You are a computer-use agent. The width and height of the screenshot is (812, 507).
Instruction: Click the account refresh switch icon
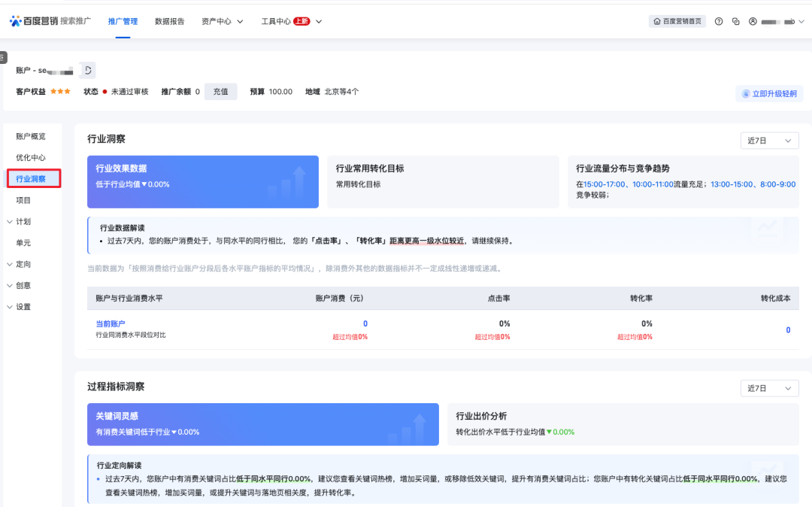tap(87, 71)
